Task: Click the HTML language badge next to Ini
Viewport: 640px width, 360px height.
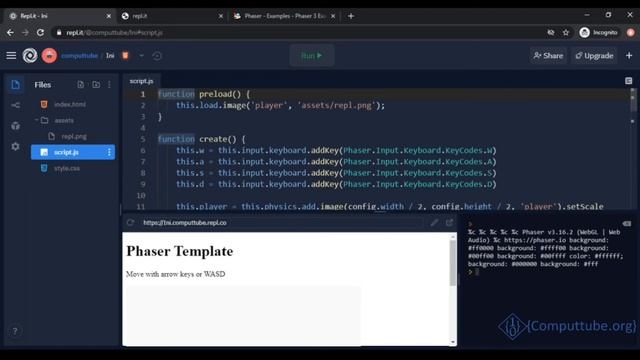Action: click(x=125, y=56)
